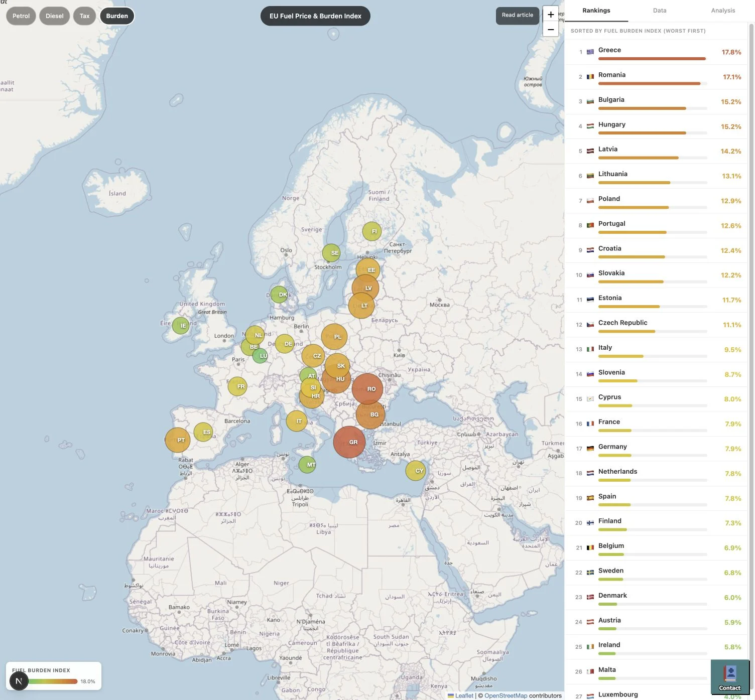Switch to the Rankings tab
755x700 pixels.
click(x=596, y=11)
